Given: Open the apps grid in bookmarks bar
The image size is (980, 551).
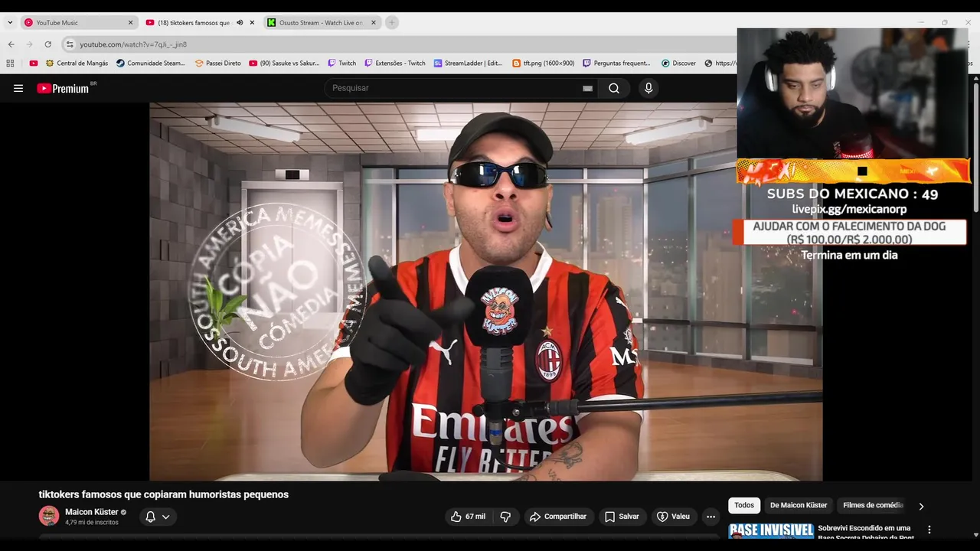Looking at the screenshot, I should [10, 64].
